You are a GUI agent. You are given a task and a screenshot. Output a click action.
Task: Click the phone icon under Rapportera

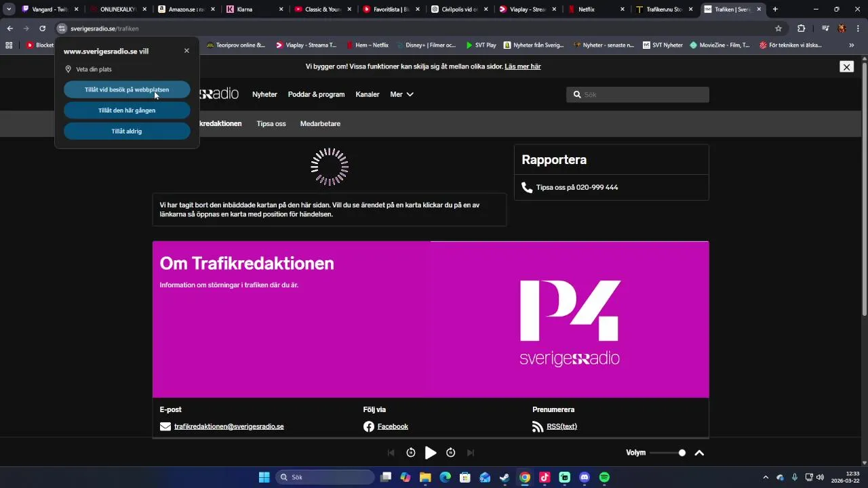[527, 187]
